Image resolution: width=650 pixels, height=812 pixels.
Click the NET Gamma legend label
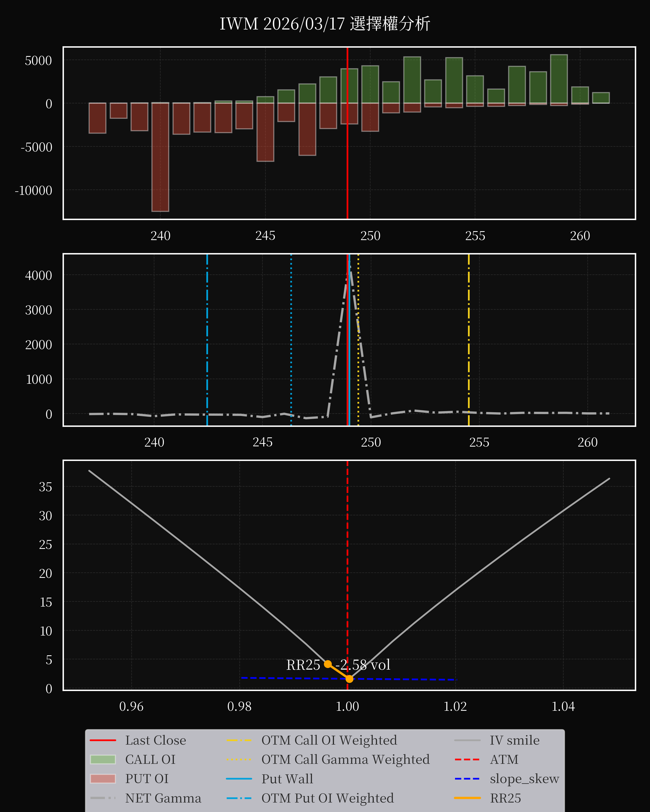tap(163, 798)
